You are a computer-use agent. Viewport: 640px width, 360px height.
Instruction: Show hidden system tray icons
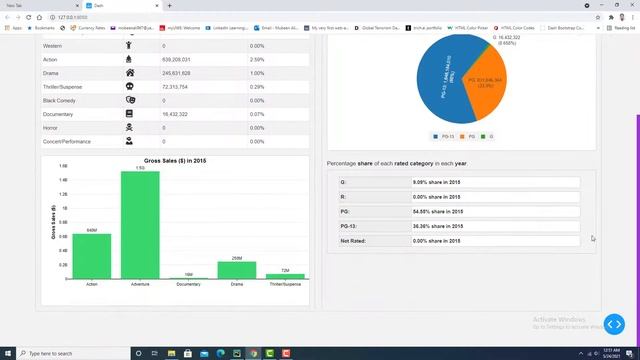[x=581, y=353]
